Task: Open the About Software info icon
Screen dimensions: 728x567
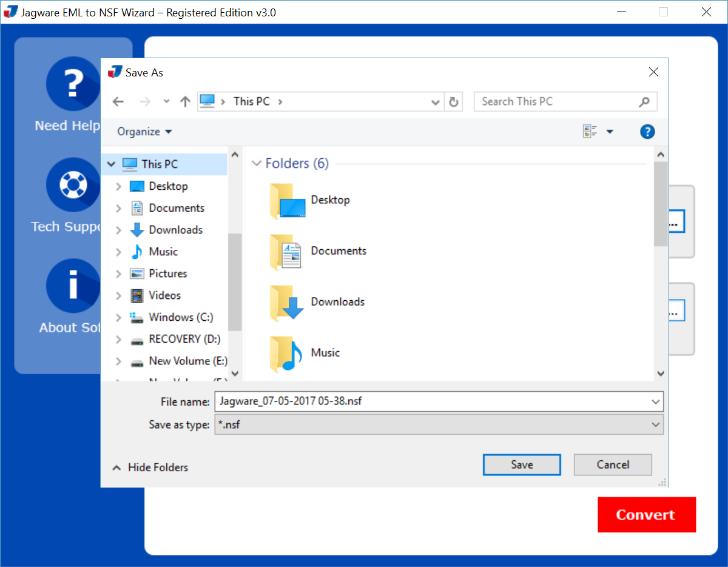Action: pos(73,286)
